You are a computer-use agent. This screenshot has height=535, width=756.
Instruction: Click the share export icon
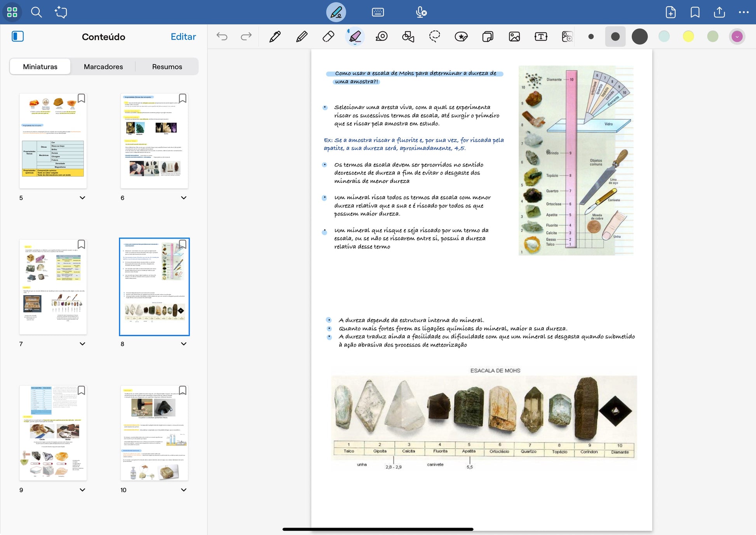(x=719, y=12)
